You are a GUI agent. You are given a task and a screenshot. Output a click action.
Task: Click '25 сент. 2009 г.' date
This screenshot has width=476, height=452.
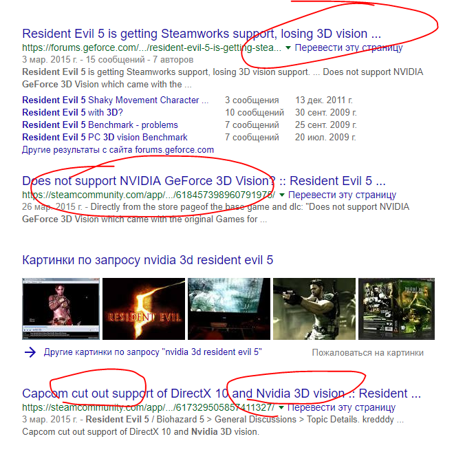click(326, 125)
